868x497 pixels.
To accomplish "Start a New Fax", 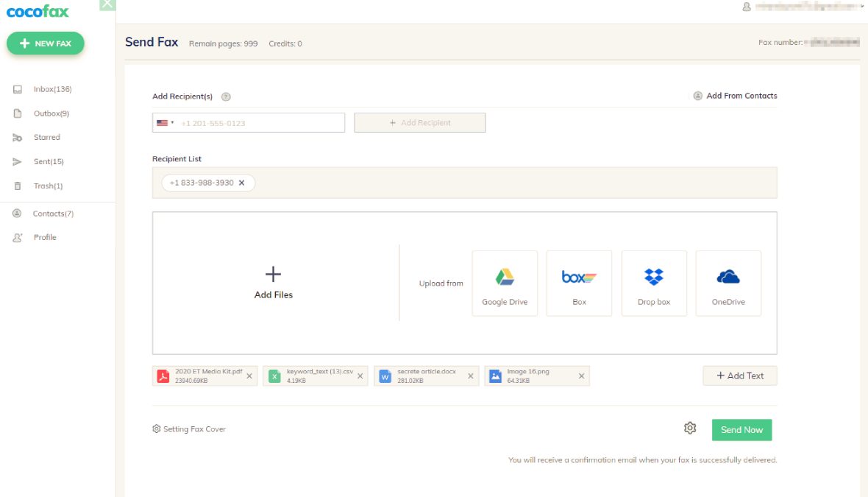I will 46,43.
